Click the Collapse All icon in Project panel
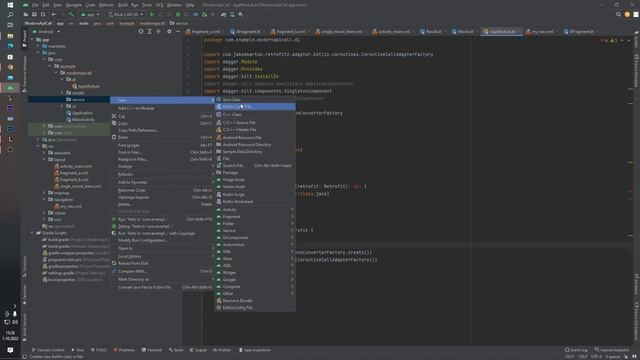The height and width of the screenshot is (360, 640). [158, 31]
